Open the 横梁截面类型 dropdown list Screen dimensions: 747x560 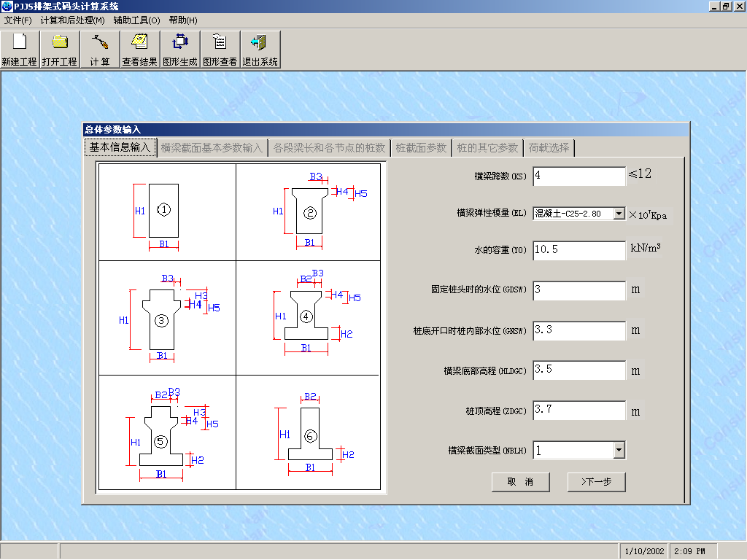click(x=619, y=451)
